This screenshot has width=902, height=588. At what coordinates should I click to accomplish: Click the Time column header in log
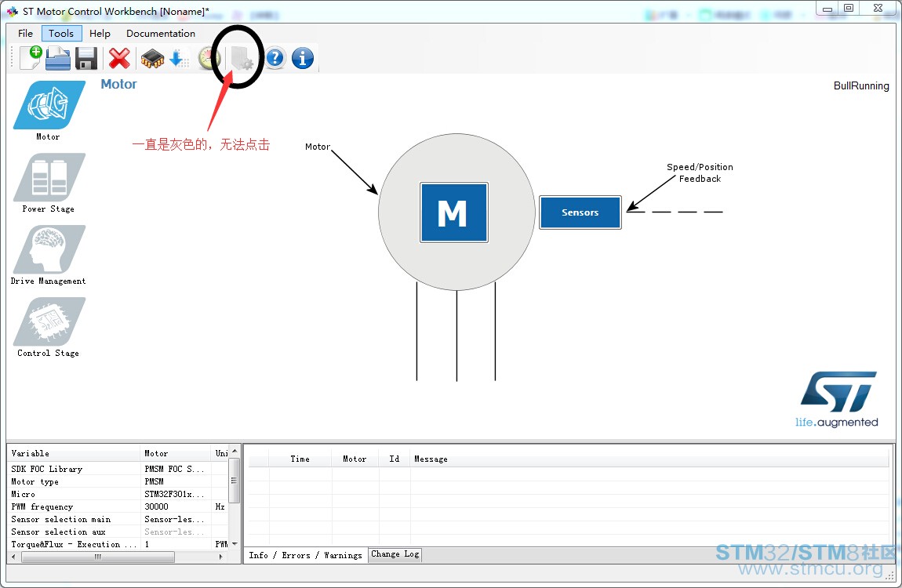coord(300,459)
